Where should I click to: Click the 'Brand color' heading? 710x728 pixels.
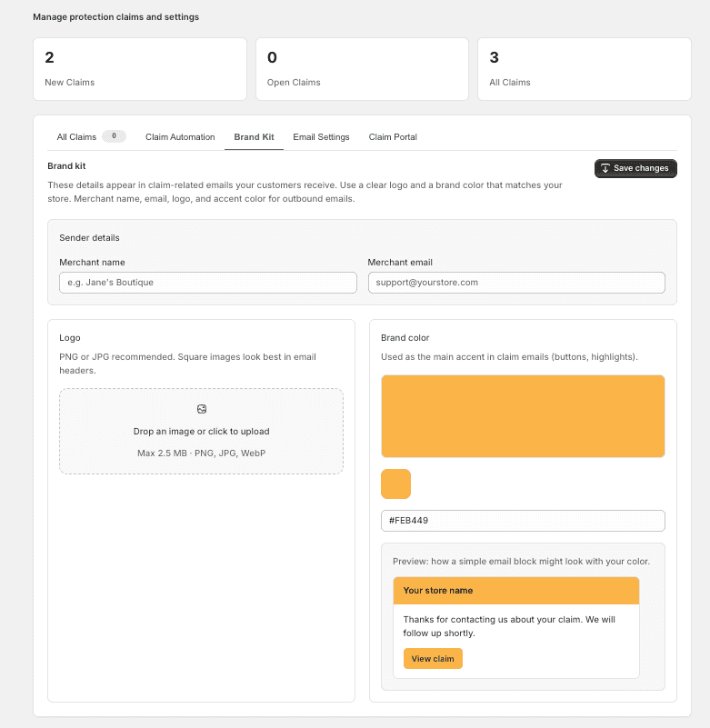pos(405,338)
